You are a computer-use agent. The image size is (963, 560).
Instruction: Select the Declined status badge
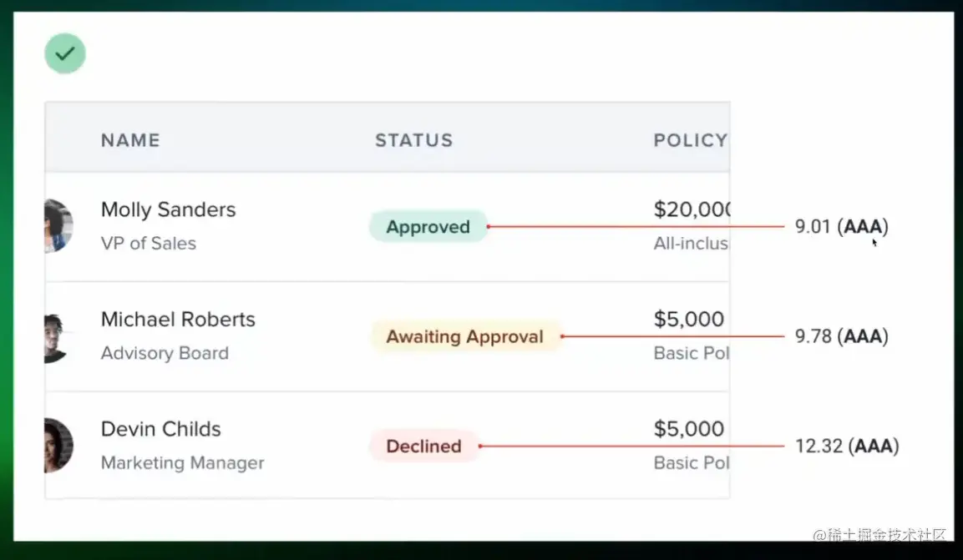point(423,446)
